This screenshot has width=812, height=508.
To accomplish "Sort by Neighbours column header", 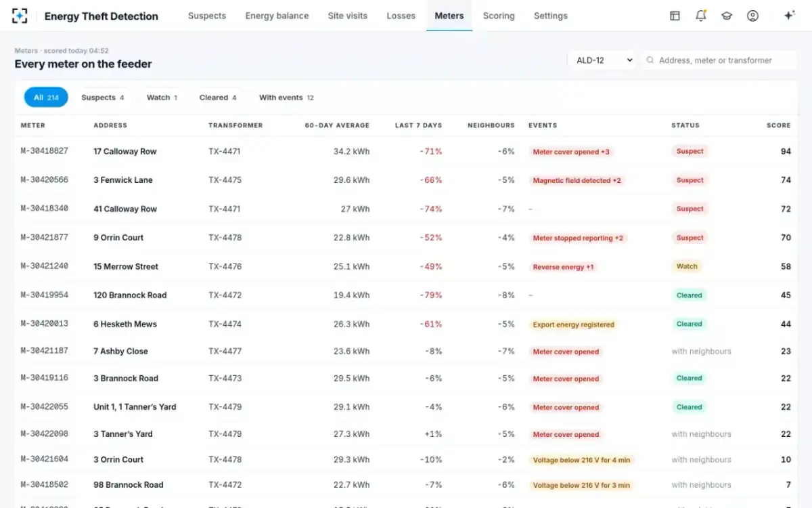I will (x=491, y=125).
